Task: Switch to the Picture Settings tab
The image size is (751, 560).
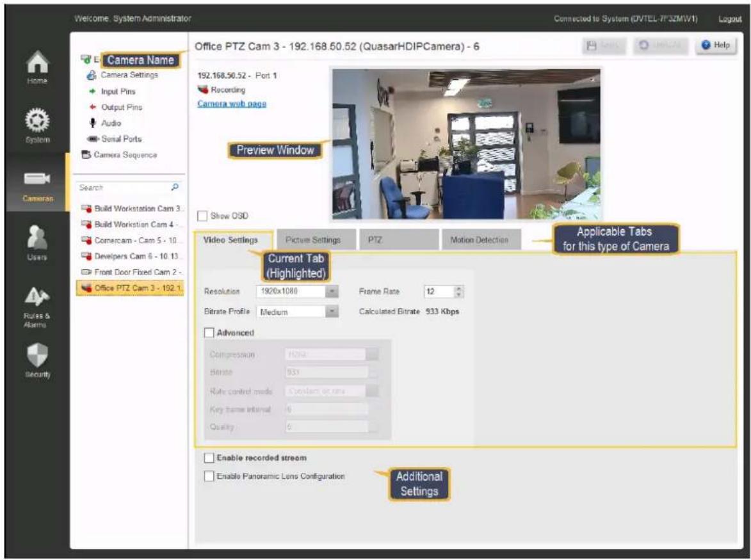Action: (316, 240)
